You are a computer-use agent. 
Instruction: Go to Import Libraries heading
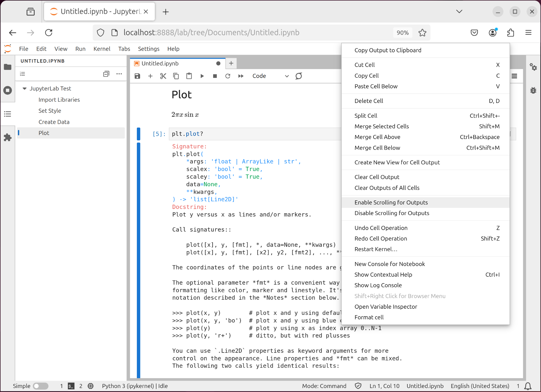coord(59,100)
